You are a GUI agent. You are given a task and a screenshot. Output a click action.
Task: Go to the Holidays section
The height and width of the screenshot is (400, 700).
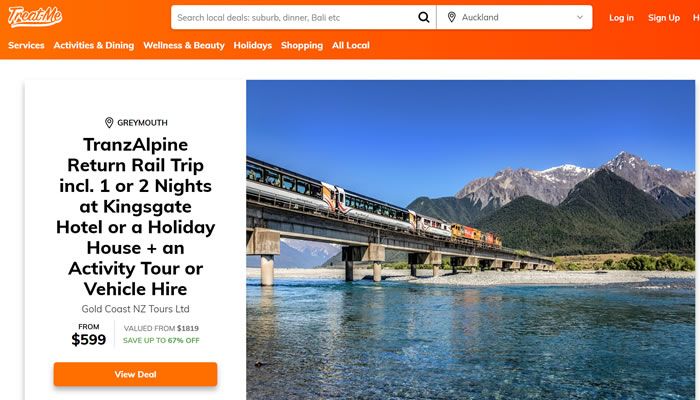coord(253,45)
